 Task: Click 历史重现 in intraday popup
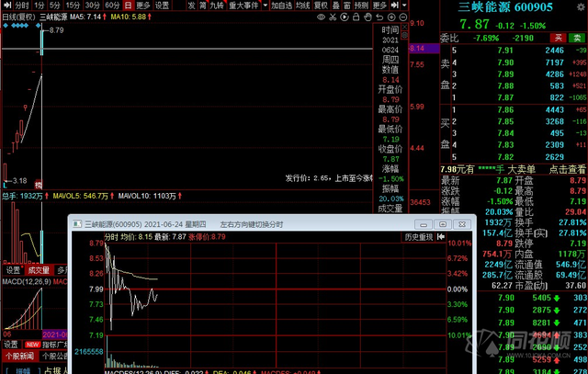point(417,236)
